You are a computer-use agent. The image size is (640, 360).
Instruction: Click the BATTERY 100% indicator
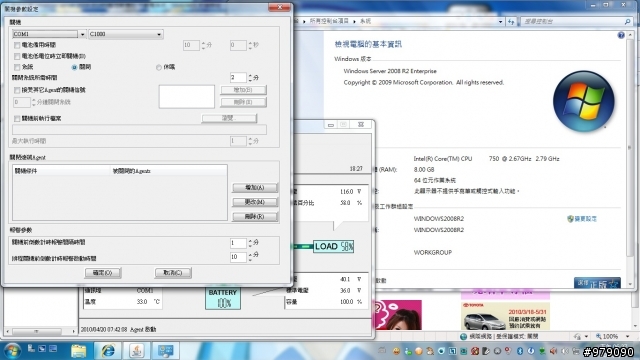tap(223, 298)
